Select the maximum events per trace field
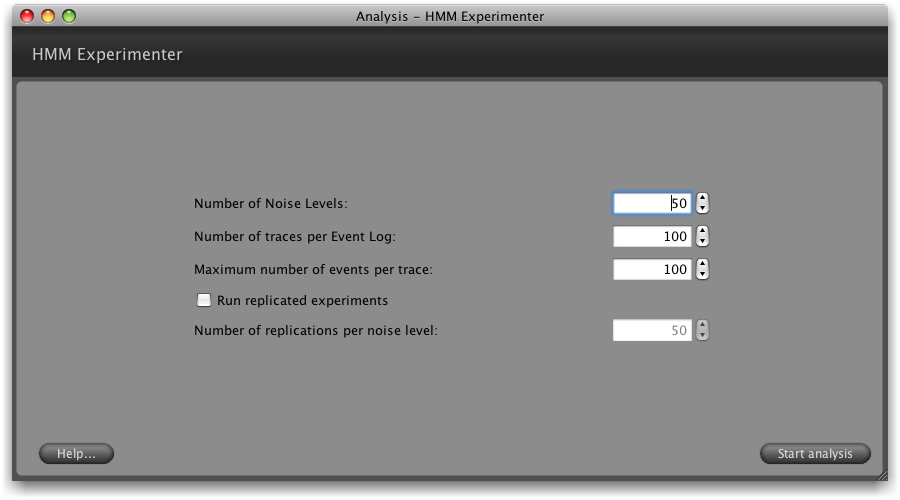Screen dimensions: 900x500 coord(651,270)
